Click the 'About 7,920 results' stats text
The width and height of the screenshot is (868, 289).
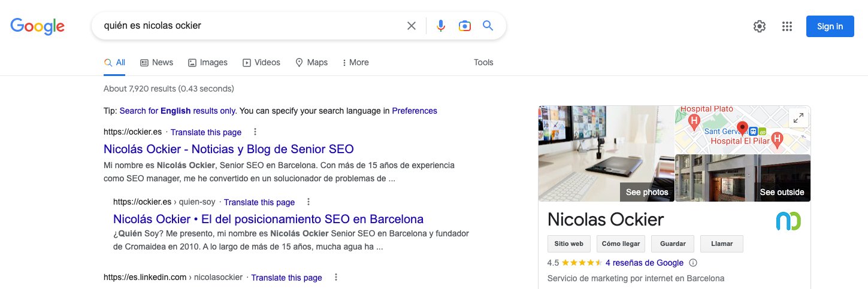[x=169, y=89]
